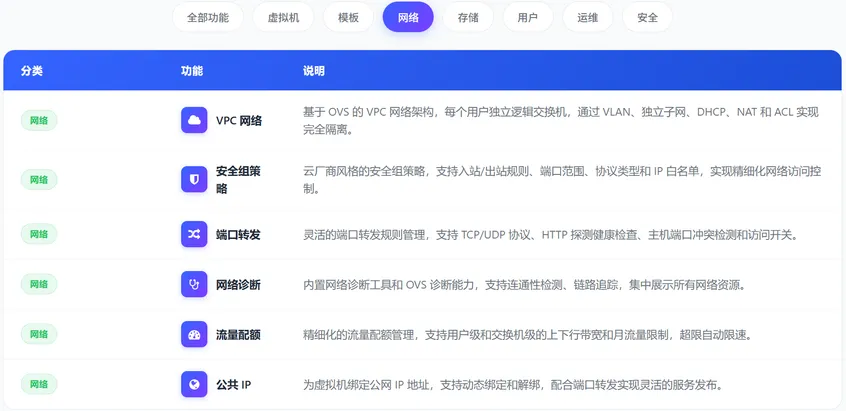The image size is (846, 411).
Task: Click the 端口转发 feature name
Action: click(238, 235)
